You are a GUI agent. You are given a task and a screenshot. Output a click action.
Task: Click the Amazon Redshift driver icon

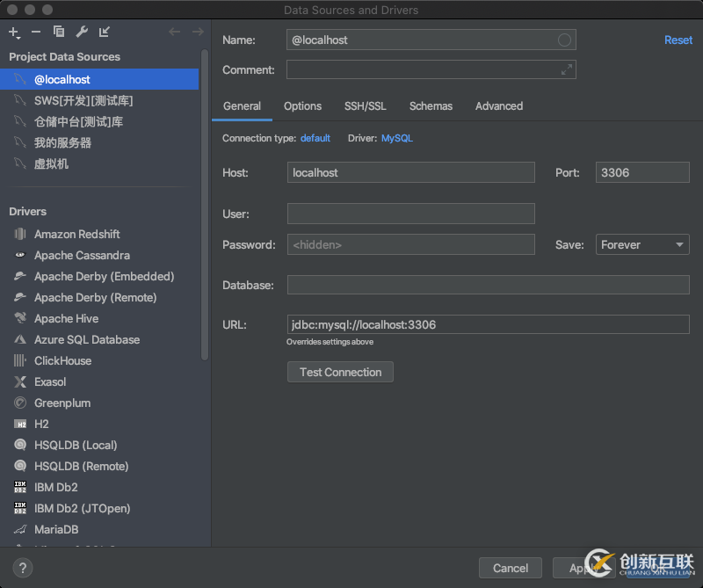point(20,234)
